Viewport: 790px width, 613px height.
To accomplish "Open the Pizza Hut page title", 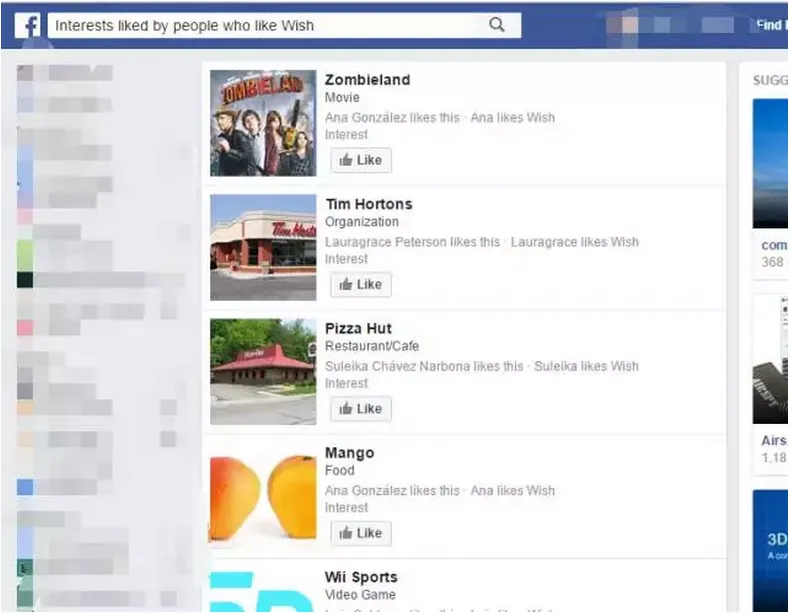I will [358, 328].
